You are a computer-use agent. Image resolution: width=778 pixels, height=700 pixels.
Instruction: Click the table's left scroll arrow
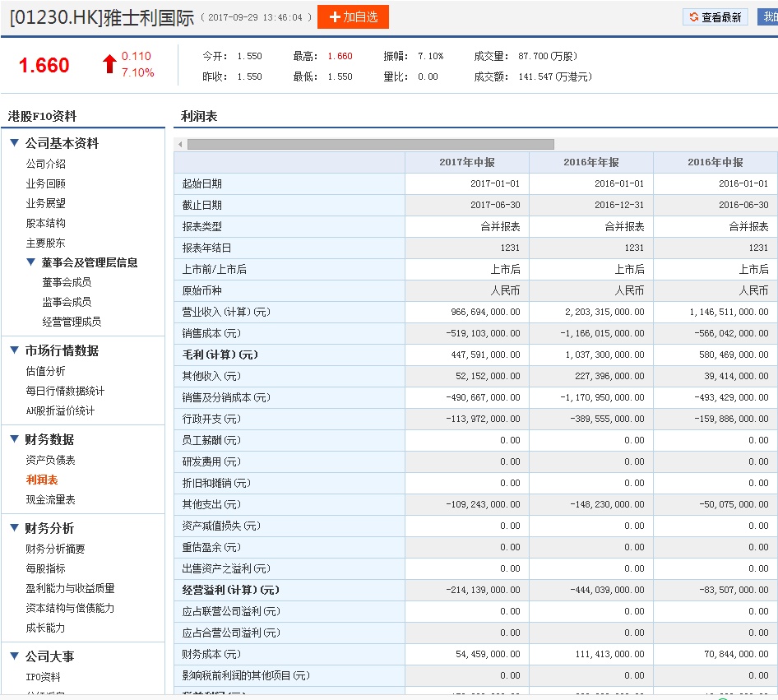(x=180, y=145)
